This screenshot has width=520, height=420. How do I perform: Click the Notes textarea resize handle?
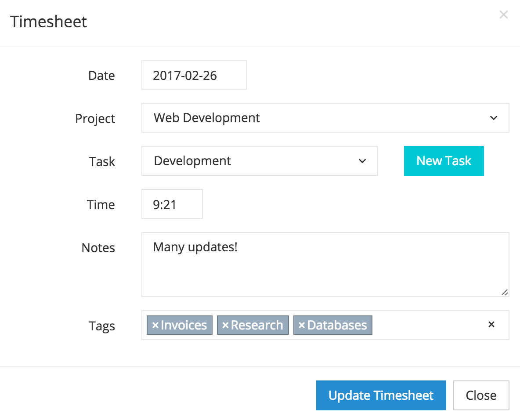(x=505, y=292)
